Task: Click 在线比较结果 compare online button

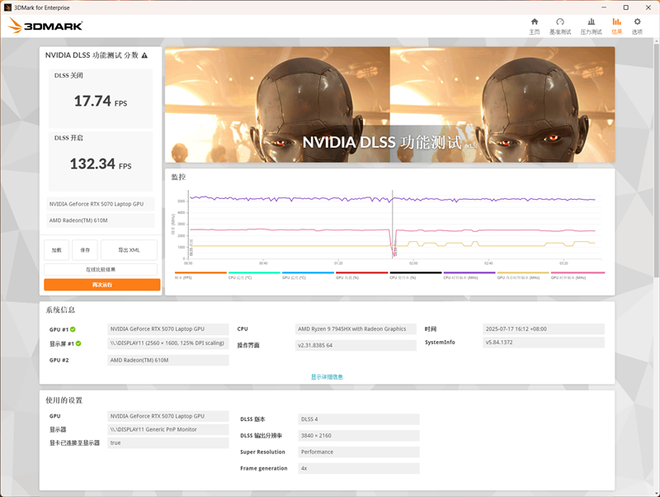Action: [102, 269]
